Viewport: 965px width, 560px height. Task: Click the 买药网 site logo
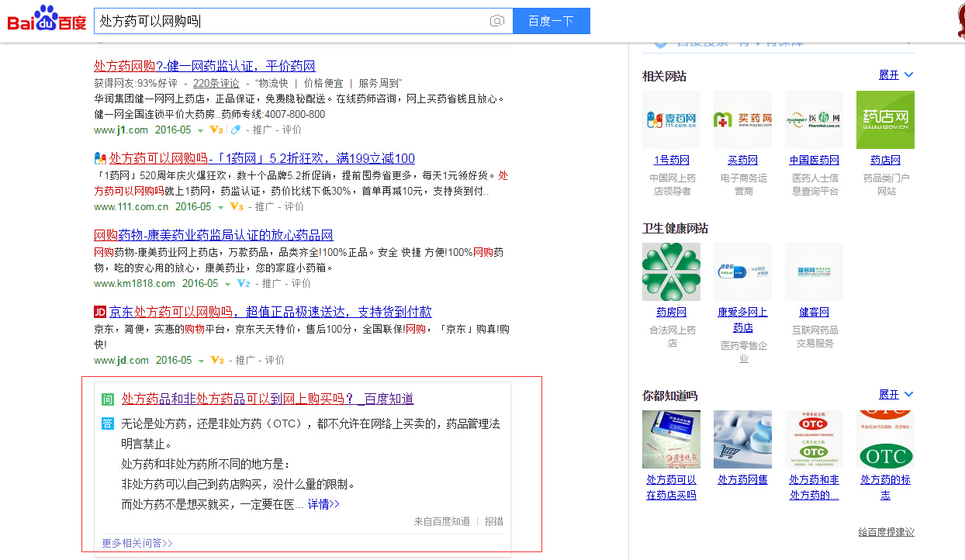(742, 119)
